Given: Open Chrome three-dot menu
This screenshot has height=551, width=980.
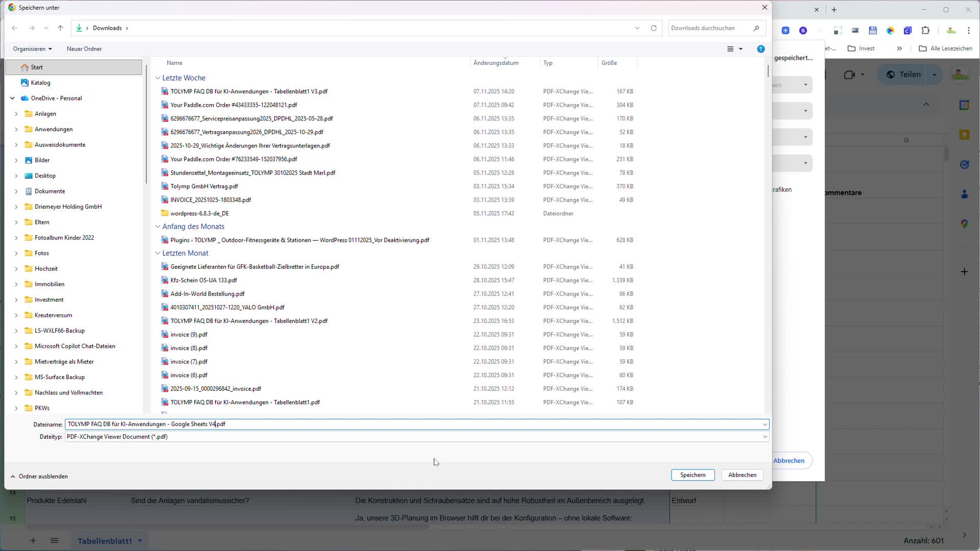Looking at the screenshot, I should 969,31.
